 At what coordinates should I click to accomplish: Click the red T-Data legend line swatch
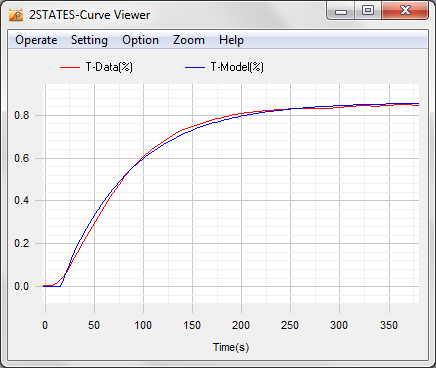tap(70, 67)
